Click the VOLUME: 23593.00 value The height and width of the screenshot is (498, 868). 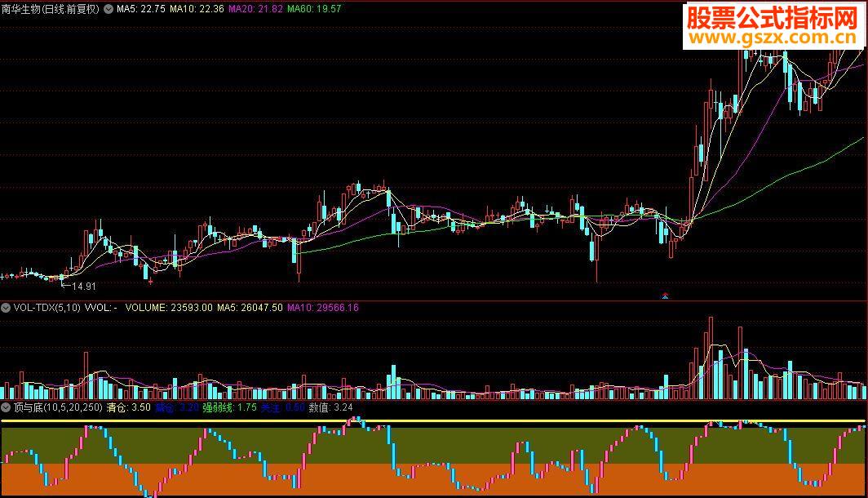[x=169, y=307]
